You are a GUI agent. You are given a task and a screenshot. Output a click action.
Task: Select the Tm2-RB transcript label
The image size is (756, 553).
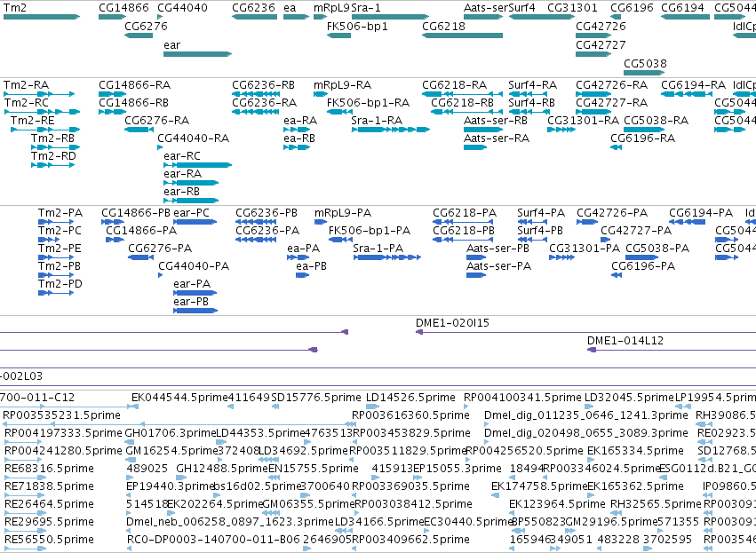(x=53, y=138)
